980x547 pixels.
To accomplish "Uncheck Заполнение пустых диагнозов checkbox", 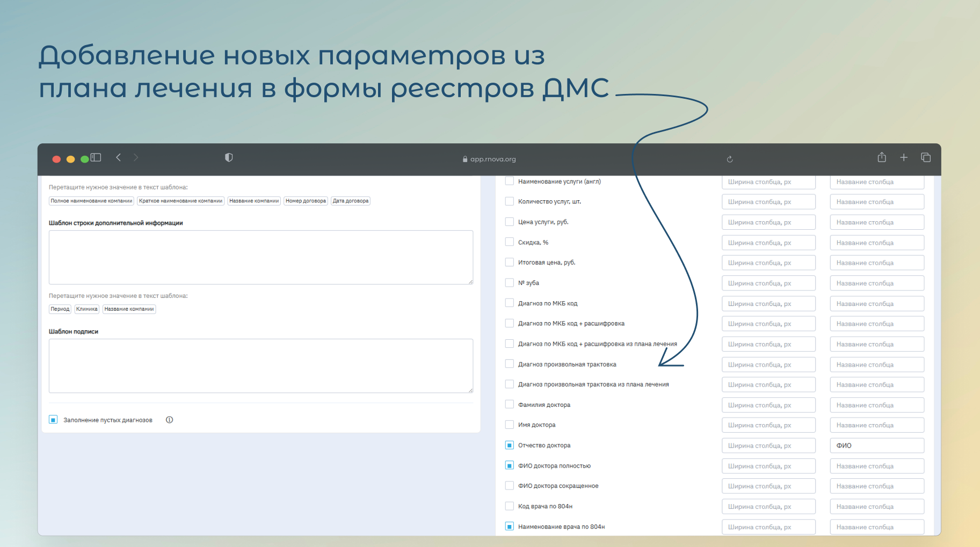I will click(x=53, y=420).
